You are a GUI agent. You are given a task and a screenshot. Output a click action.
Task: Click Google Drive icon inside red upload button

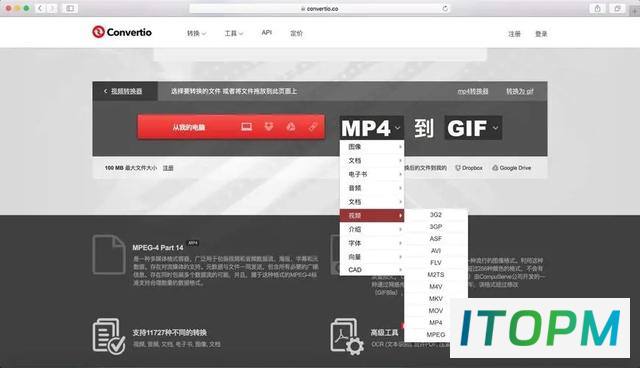click(x=291, y=127)
